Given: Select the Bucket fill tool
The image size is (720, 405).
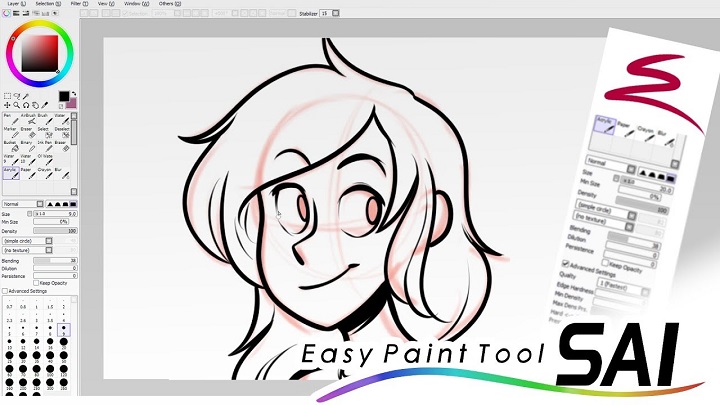Looking at the screenshot, I should coord(11,146).
